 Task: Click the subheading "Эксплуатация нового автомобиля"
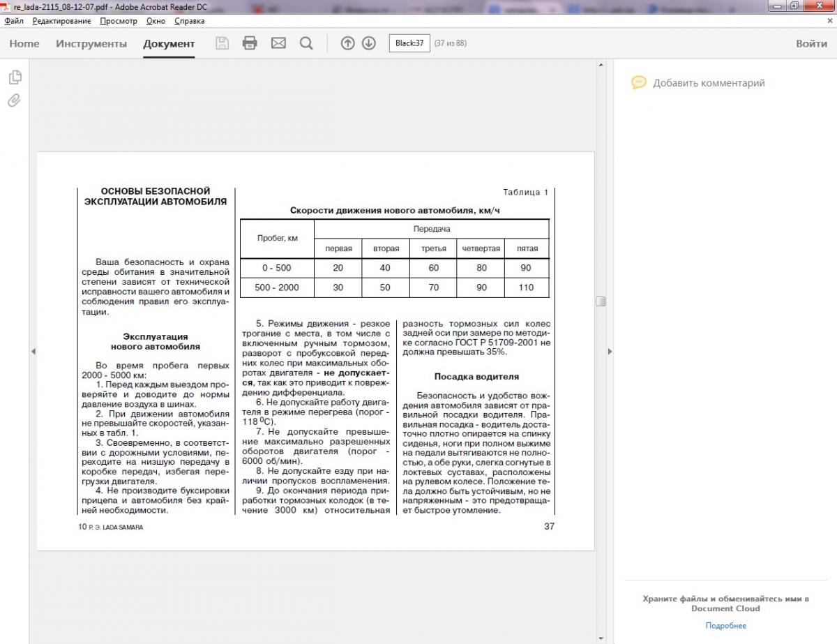click(x=156, y=341)
